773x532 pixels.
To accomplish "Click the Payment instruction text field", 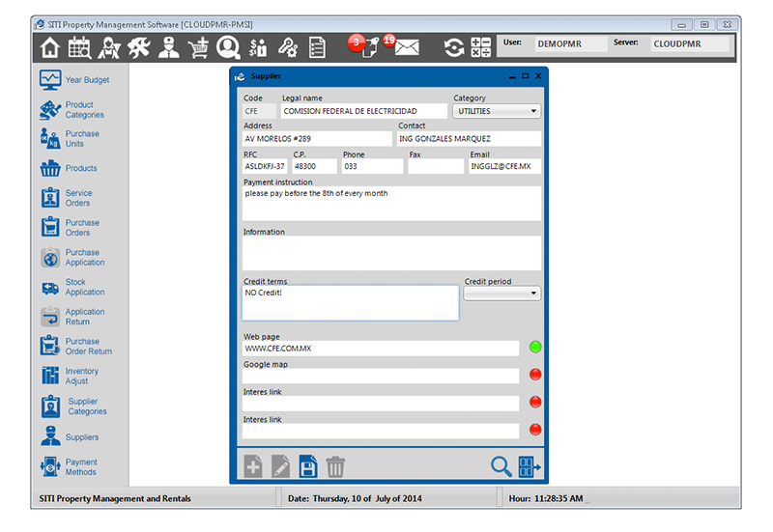I will click(391, 203).
